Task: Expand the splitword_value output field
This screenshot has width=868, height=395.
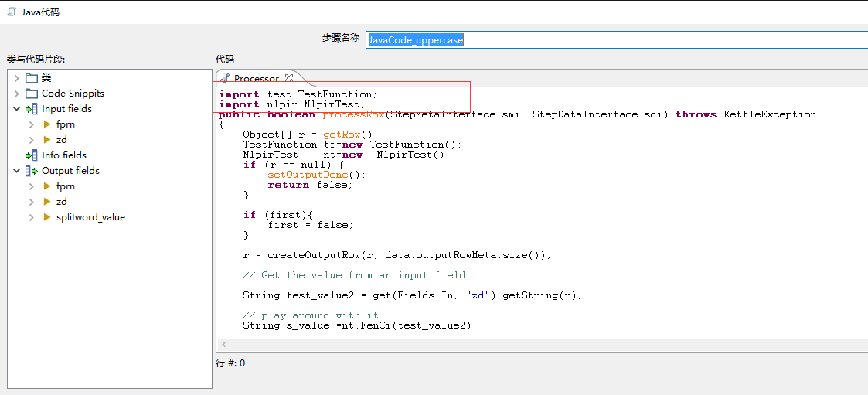Action: tap(32, 217)
